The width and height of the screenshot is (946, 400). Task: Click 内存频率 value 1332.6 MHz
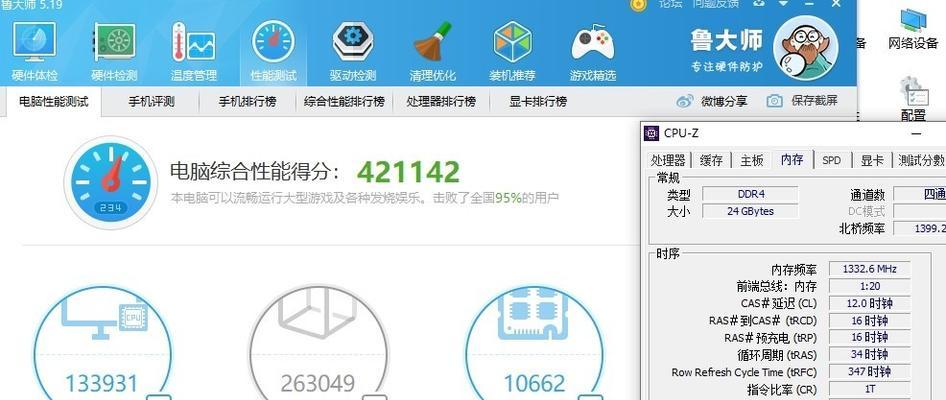click(869, 269)
